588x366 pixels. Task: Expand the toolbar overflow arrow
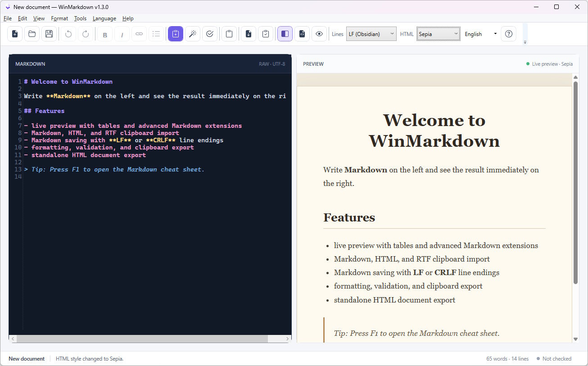pyautogui.click(x=525, y=42)
